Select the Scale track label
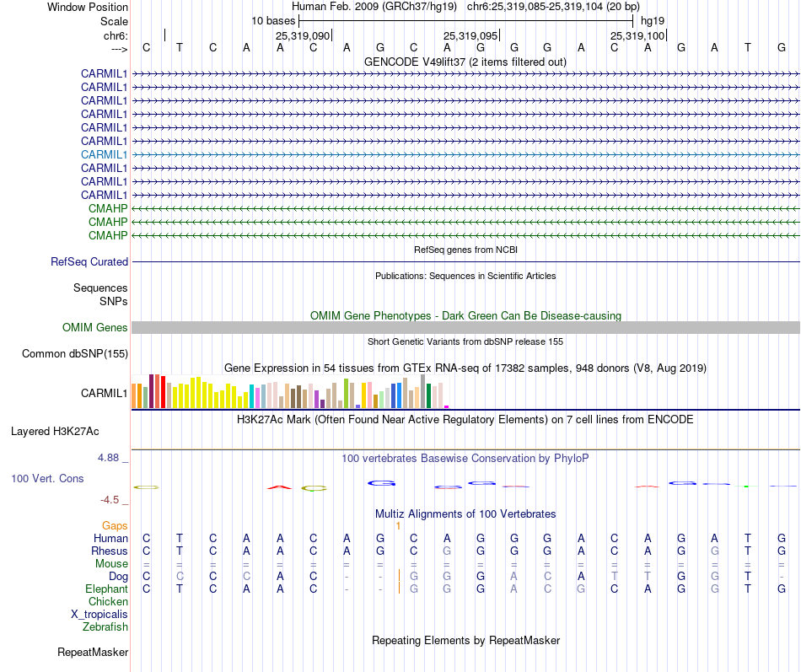The image size is (801, 672). [114, 21]
